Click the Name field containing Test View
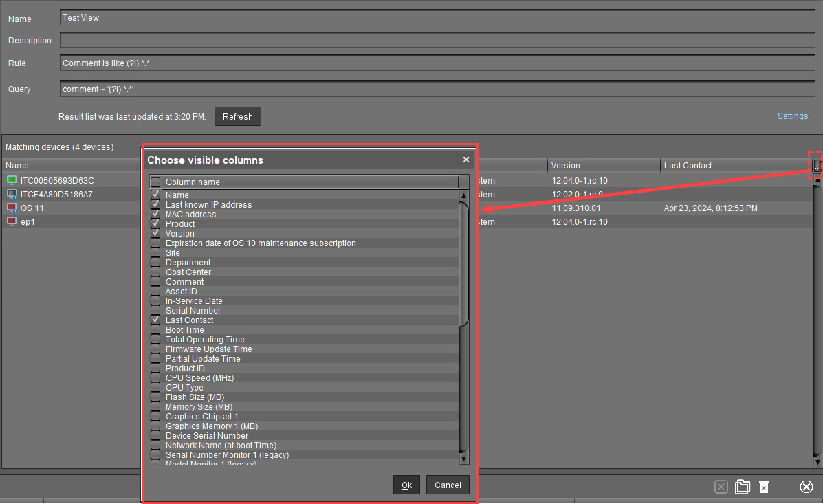Screen dimensions: 823x504 pos(275,17)
